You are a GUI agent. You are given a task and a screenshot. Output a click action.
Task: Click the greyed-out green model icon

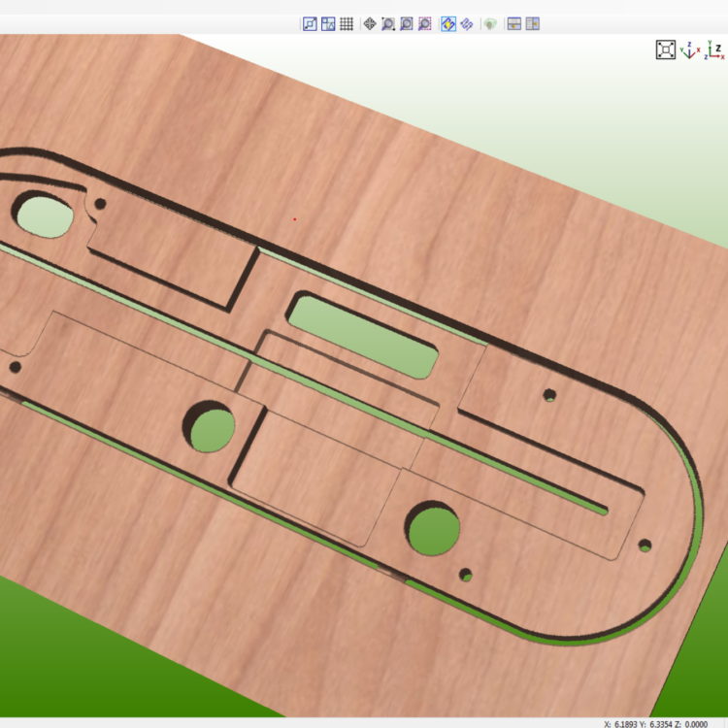click(x=490, y=23)
